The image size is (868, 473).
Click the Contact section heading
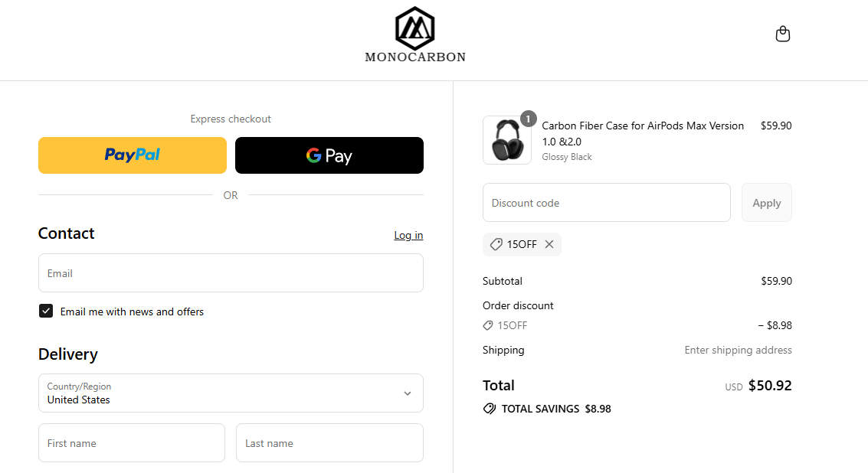click(x=67, y=233)
